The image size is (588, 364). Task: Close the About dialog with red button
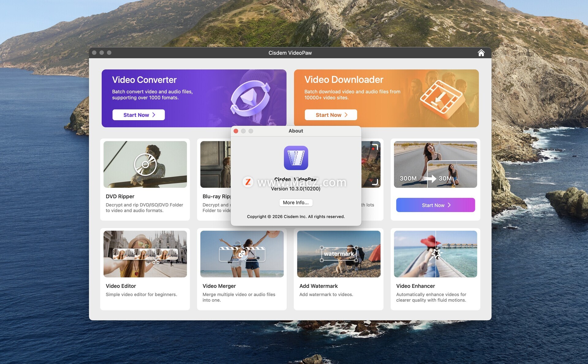click(236, 131)
